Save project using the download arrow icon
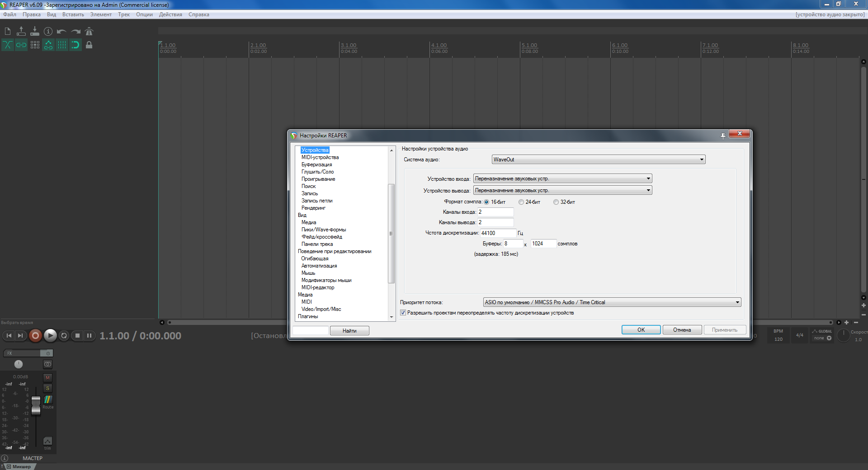 pyautogui.click(x=35, y=31)
